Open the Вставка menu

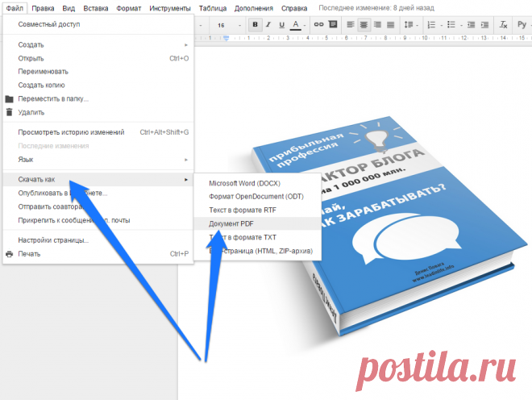click(x=88, y=8)
